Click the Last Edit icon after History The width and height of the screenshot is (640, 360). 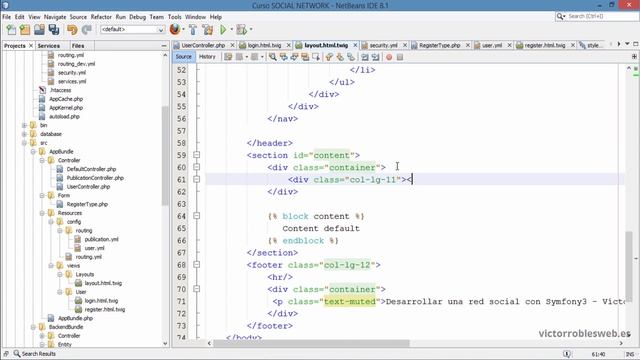(228, 57)
